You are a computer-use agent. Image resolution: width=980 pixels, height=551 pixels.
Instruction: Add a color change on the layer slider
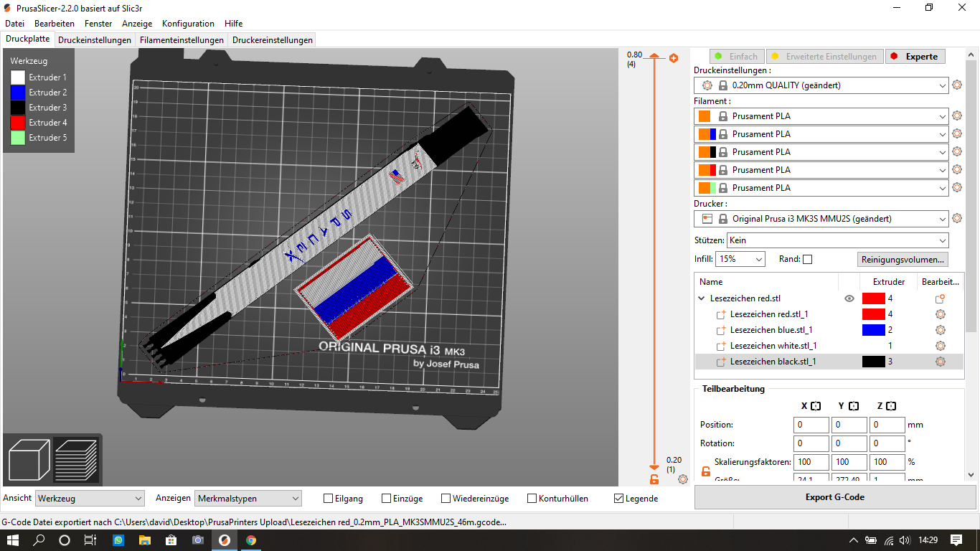[674, 58]
